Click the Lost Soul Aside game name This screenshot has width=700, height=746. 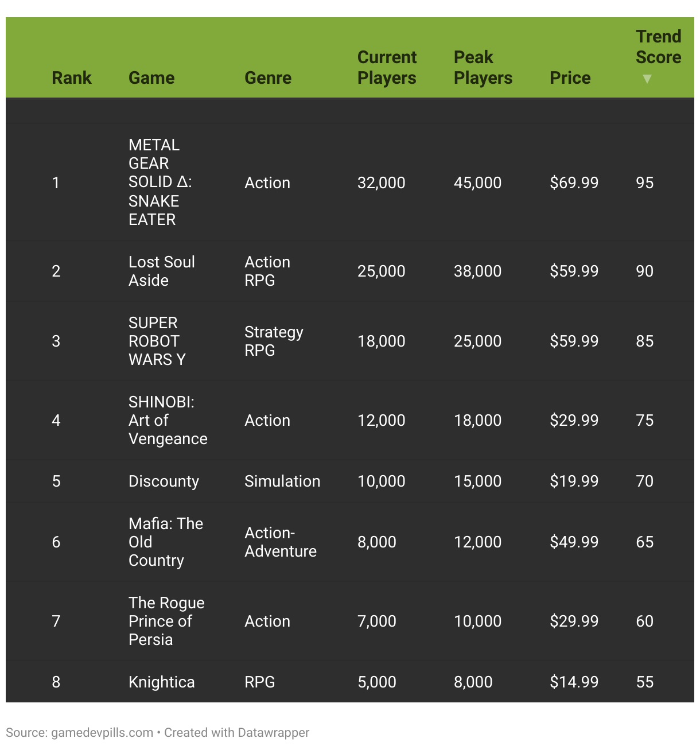click(x=161, y=271)
